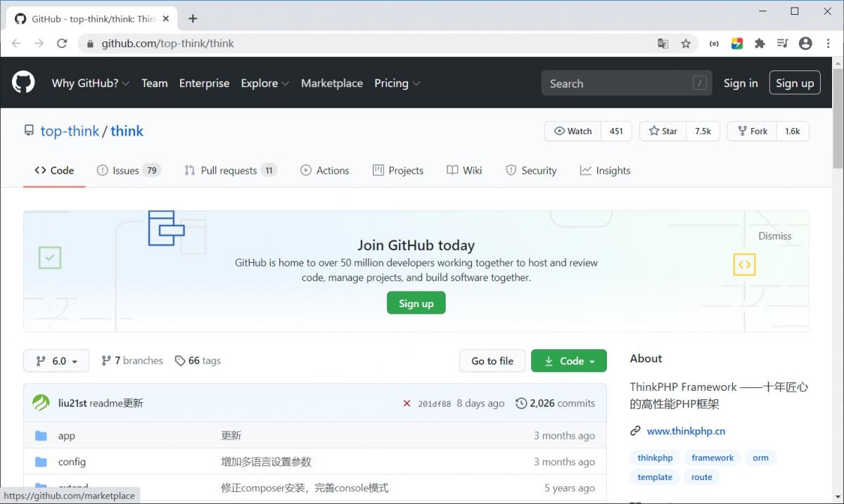The image size is (844, 504).
Task: Open Marketplace in top navigation
Action: [332, 83]
